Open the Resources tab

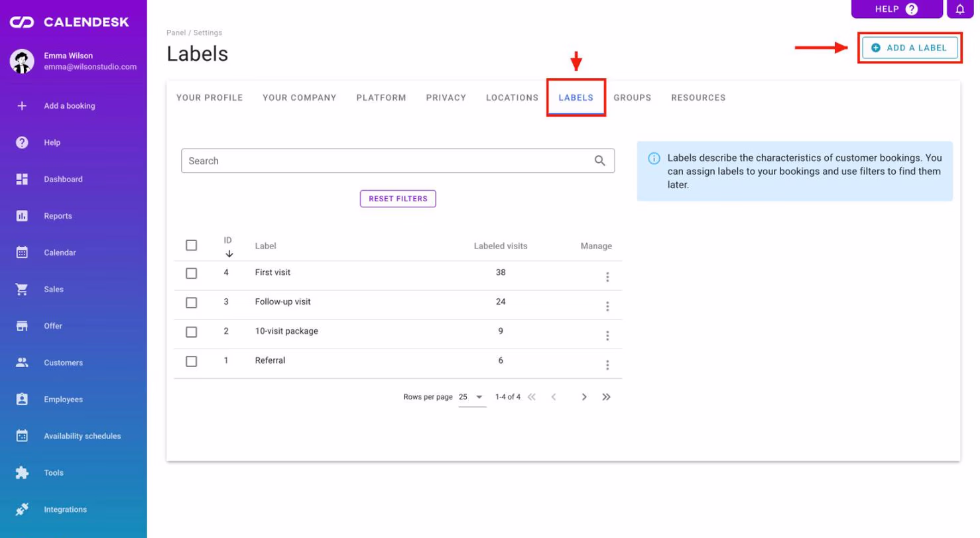click(x=698, y=97)
